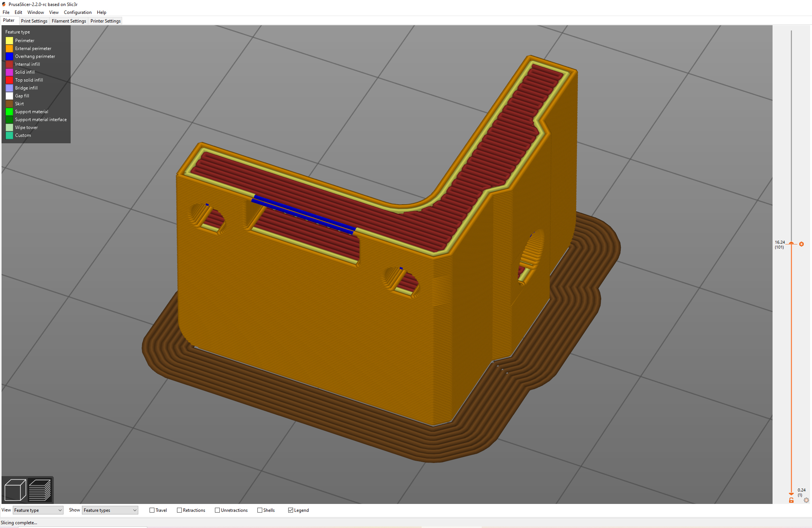Open the View menu
Screen dimensions: 812x528
point(54,12)
